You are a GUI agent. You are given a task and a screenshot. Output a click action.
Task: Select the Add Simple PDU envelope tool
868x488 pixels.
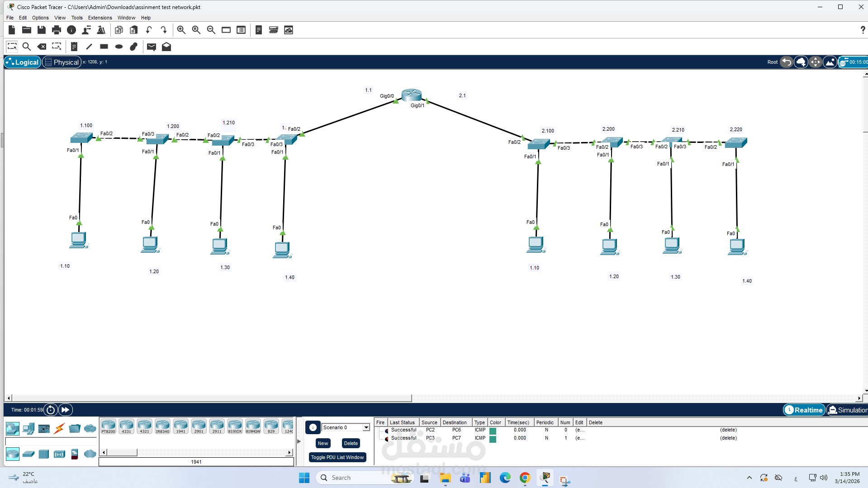pyautogui.click(x=152, y=47)
